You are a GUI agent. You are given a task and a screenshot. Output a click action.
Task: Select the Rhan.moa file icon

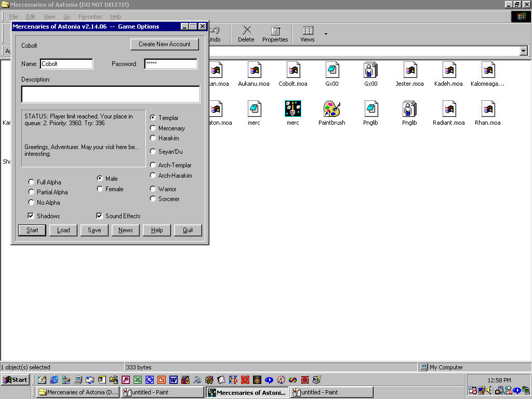(488, 109)
